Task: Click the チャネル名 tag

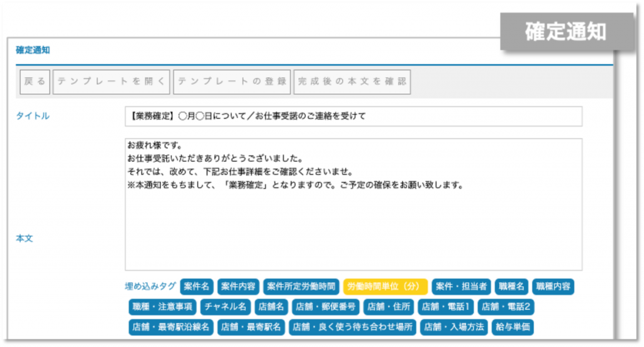Action: [x=225, y=307]
